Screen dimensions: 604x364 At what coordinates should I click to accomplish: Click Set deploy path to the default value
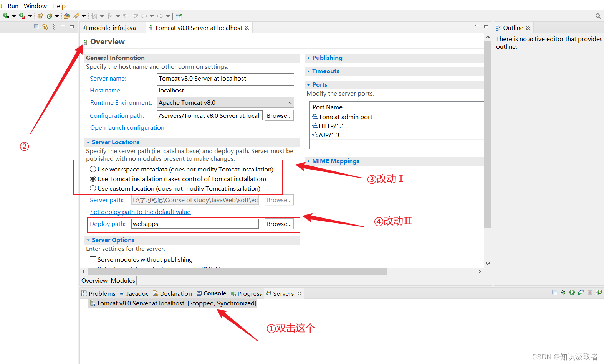[140, 212]
